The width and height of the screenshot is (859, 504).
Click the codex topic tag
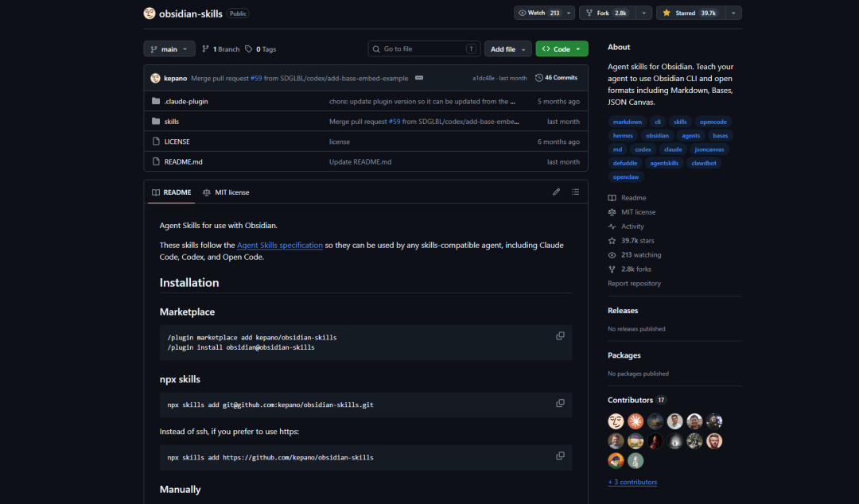(643, 149)
